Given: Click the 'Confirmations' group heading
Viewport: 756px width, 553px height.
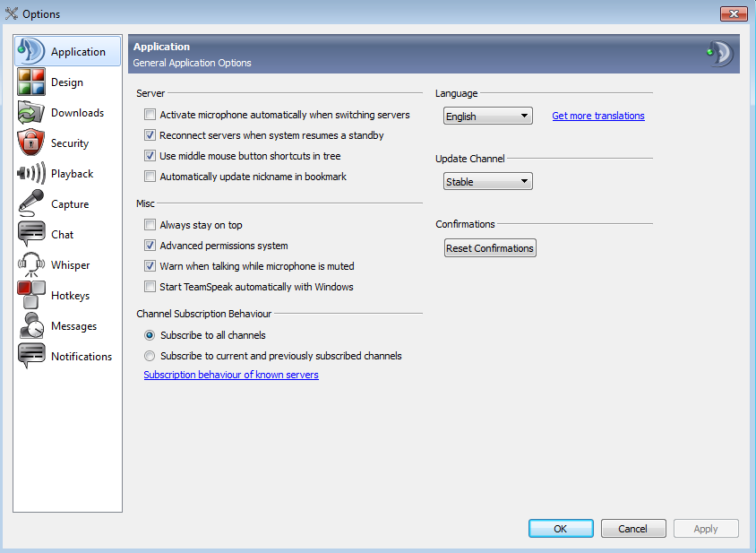Looking at the screenshot, I should coord(465,224).
